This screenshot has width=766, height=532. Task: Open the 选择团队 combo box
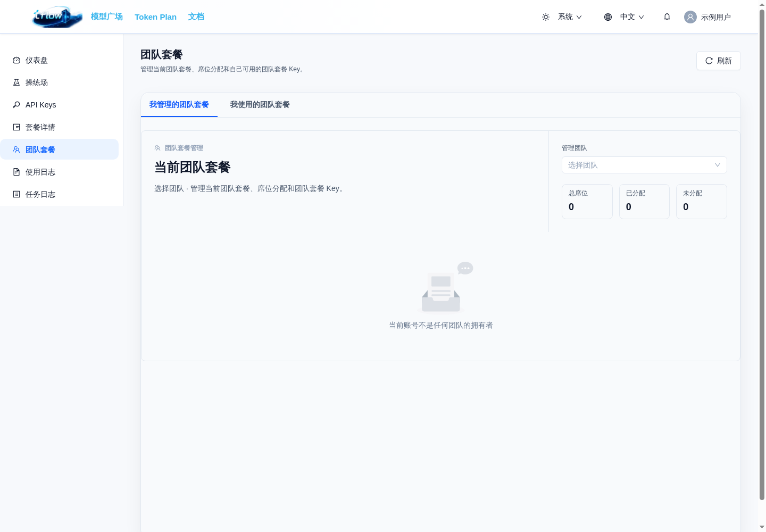pyautogui.click(x=644, y=165)
